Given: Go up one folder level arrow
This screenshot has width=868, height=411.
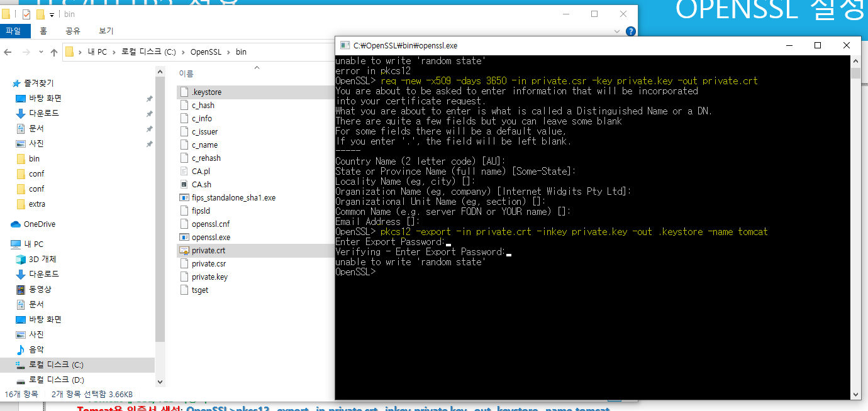Looking at the screenshot, I should (54, 52).
